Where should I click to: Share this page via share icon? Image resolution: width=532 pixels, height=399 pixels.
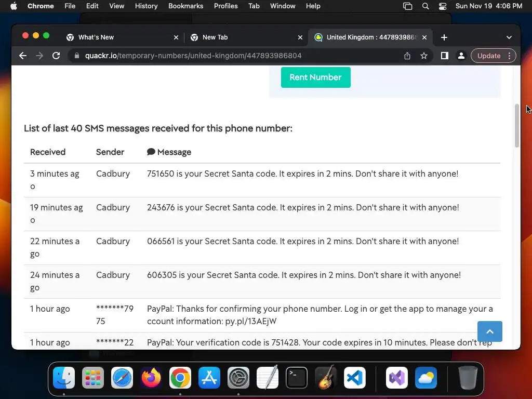coord(407,56)
